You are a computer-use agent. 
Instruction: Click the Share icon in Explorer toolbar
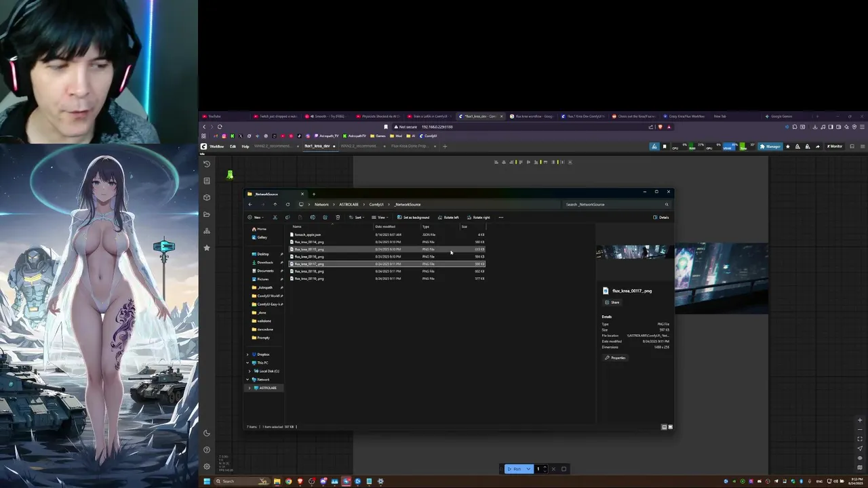click(x=325, y=218)
